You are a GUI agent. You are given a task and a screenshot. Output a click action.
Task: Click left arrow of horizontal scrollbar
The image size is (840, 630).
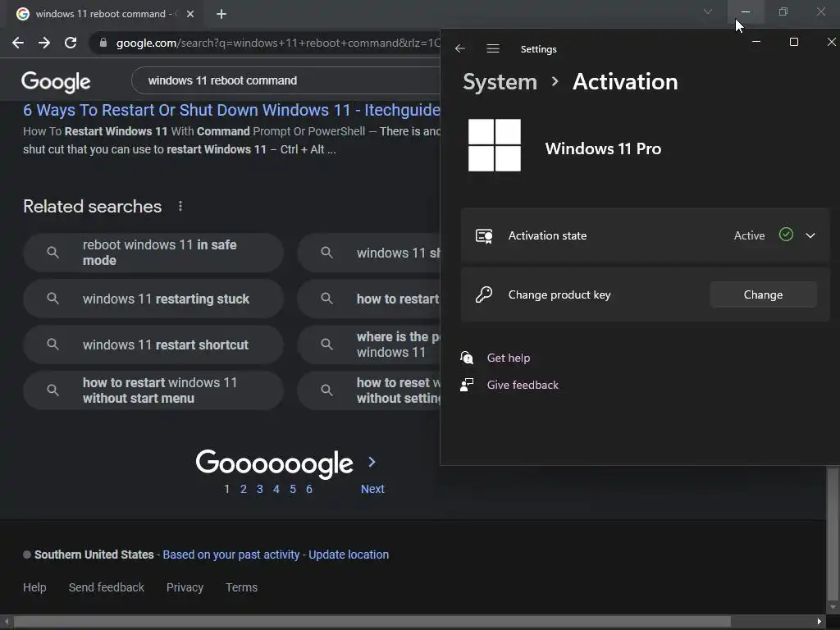[7, 622]
